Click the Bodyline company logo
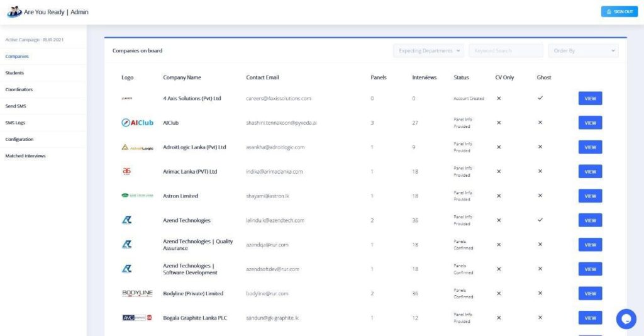Viewport: 644px width, 336px height. 137,293
